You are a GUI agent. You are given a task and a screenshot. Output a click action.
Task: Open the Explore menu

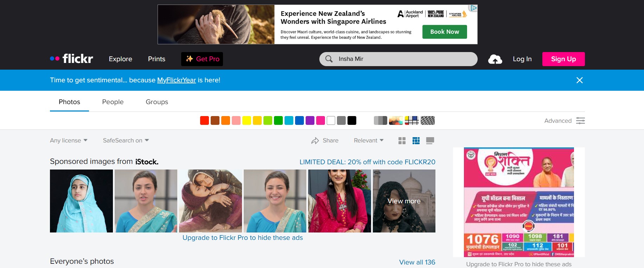(x=121, y=59)
